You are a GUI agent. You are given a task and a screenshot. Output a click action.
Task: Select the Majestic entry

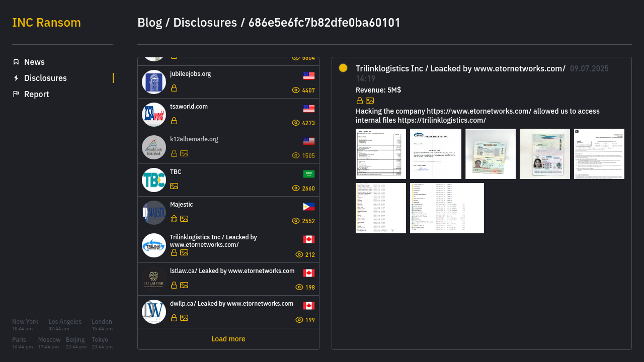[x=228, y=213]
